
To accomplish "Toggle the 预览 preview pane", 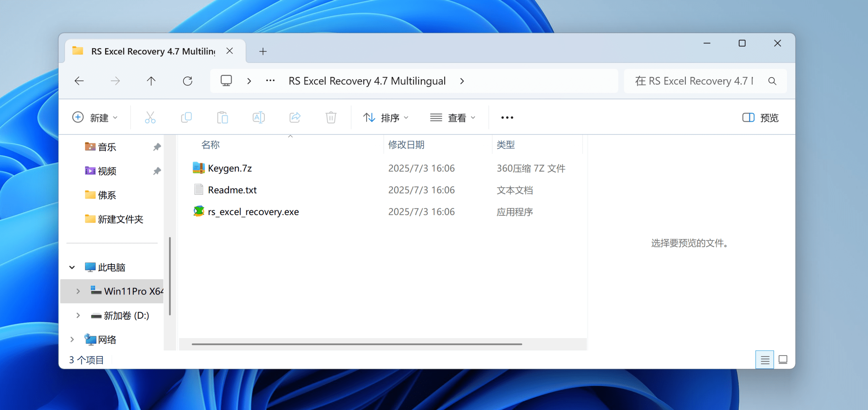I will pyautogui.click(x=760, y=118).
